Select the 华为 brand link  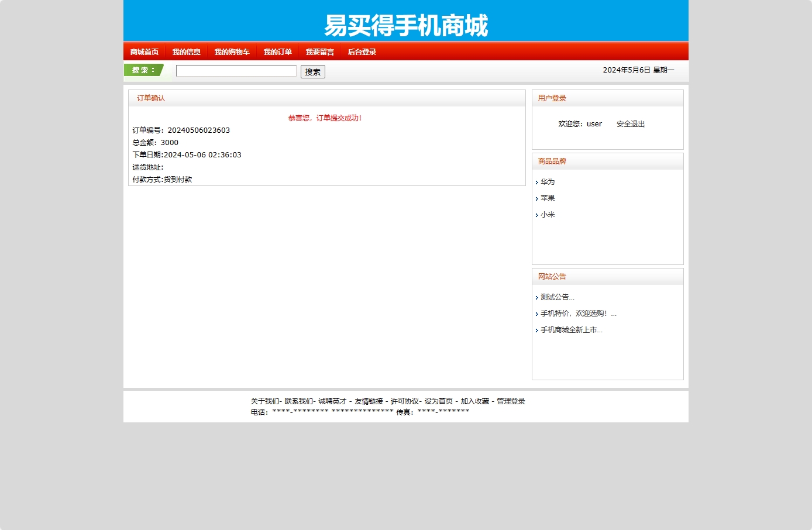click(x=548, y=182)
